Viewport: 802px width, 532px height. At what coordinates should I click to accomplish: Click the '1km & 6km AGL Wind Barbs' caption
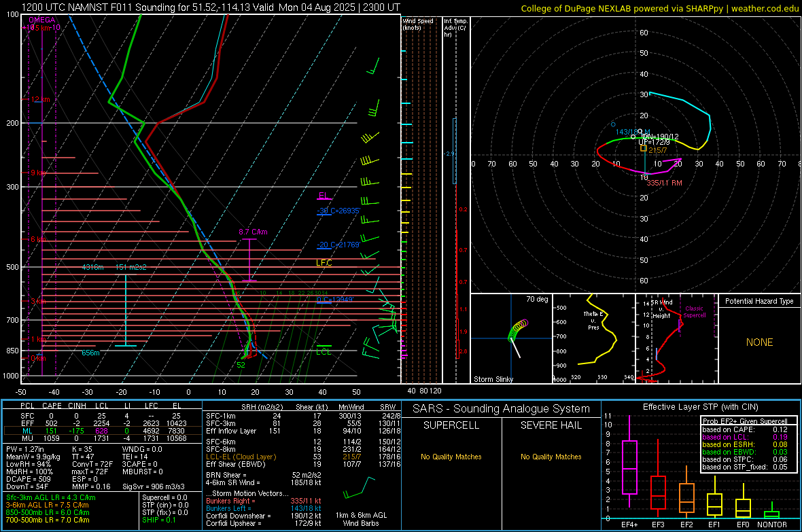[361, 519]
